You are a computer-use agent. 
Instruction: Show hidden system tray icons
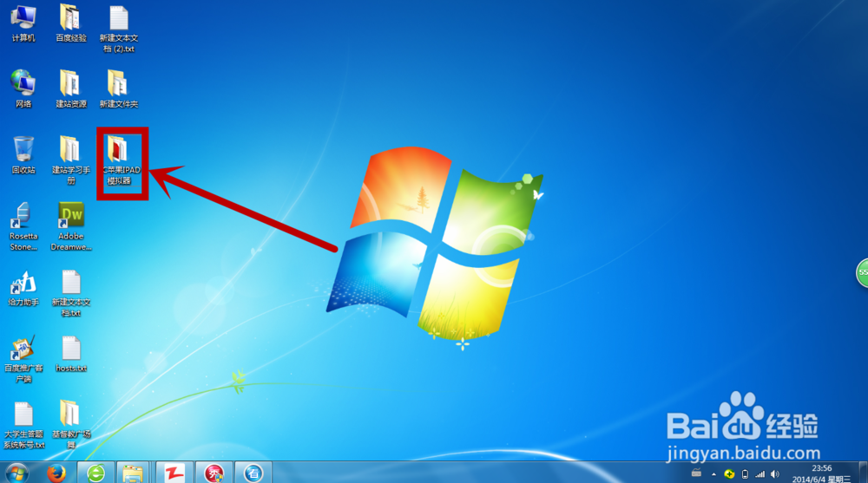point(713,474)
